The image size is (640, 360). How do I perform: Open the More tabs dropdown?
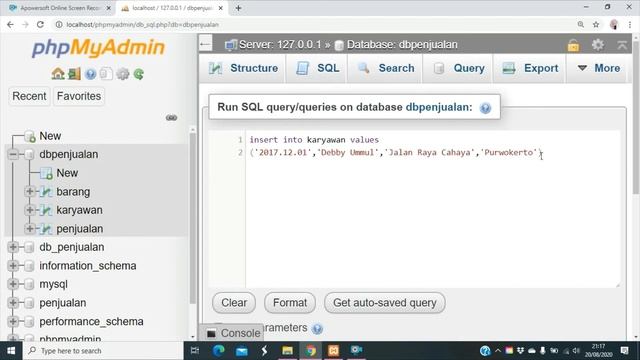[598, 68]
